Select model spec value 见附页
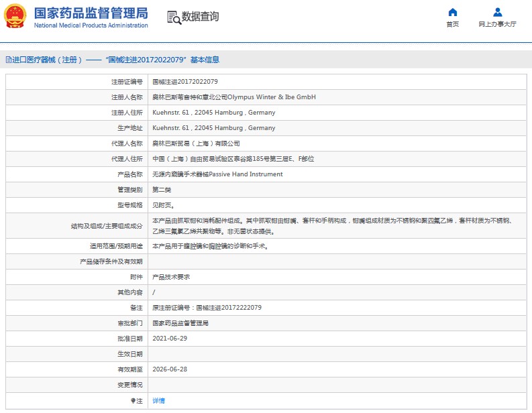Screen dimensions: 532x413 pyautogui.click(x=163, y=205)
